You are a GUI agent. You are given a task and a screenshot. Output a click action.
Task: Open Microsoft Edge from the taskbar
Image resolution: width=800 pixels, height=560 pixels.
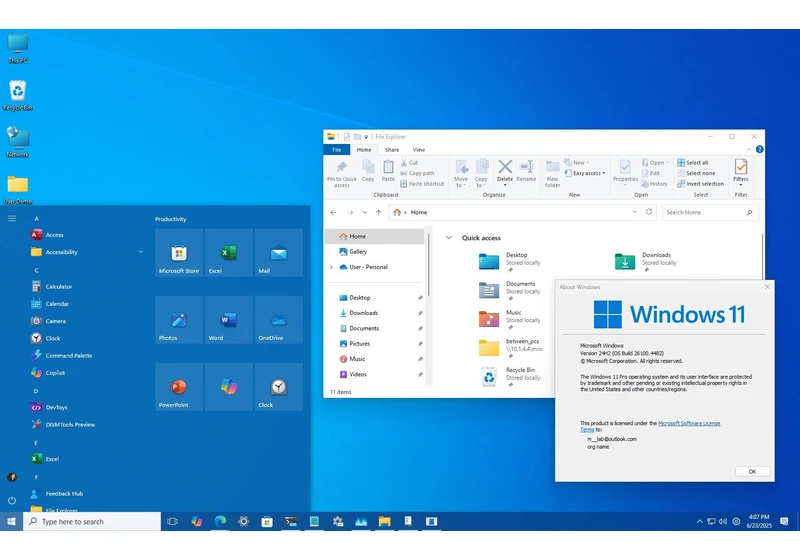[x=220, y=521]
